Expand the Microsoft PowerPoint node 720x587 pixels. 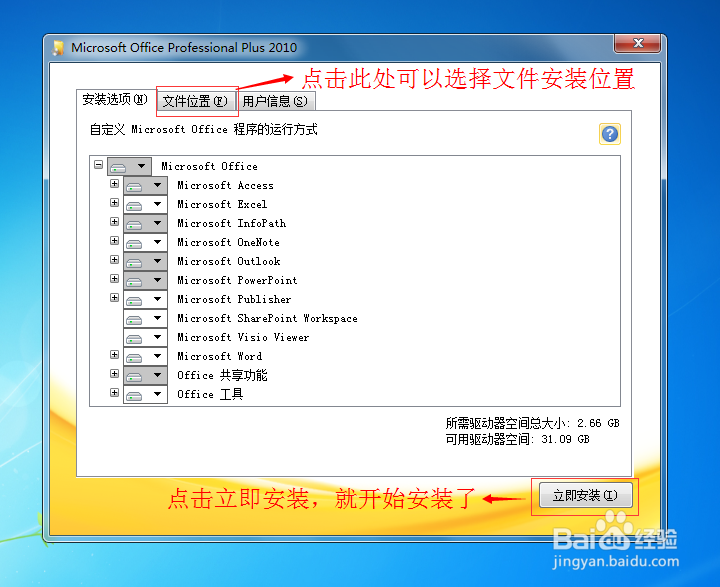(114, 279)
